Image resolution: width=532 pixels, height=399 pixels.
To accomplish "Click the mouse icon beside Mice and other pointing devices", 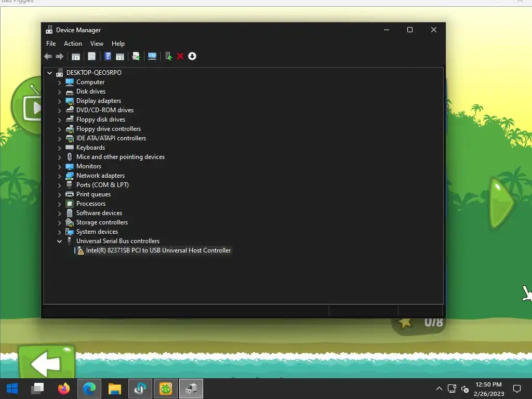I will pyautogui.click(x=70, y=157).
